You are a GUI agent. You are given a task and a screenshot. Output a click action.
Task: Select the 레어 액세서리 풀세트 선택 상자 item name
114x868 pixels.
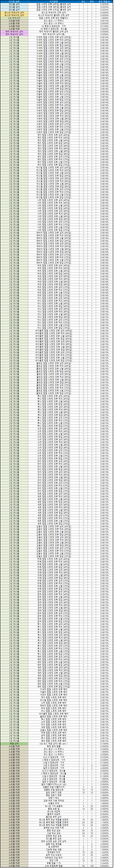54,31
